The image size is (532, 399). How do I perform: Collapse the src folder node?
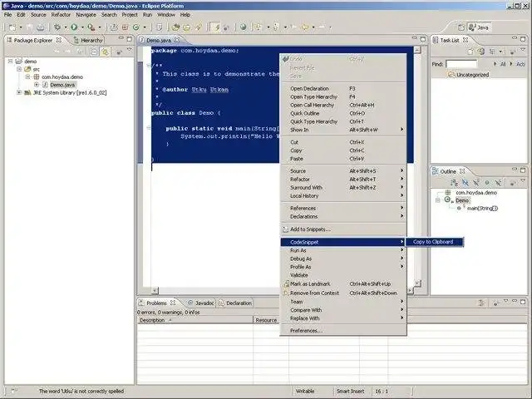pyautogui.click(x=19, y=69)
